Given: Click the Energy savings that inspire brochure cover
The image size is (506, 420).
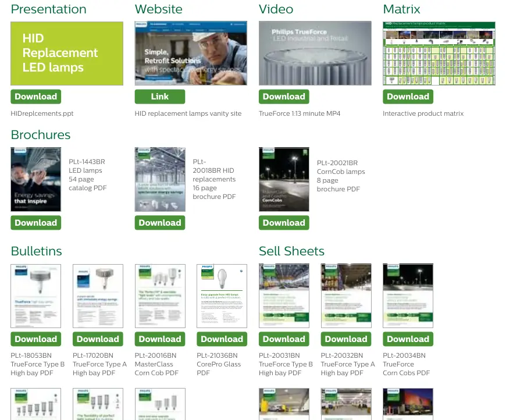Looking at the screenshot, I should coord(36,180).
